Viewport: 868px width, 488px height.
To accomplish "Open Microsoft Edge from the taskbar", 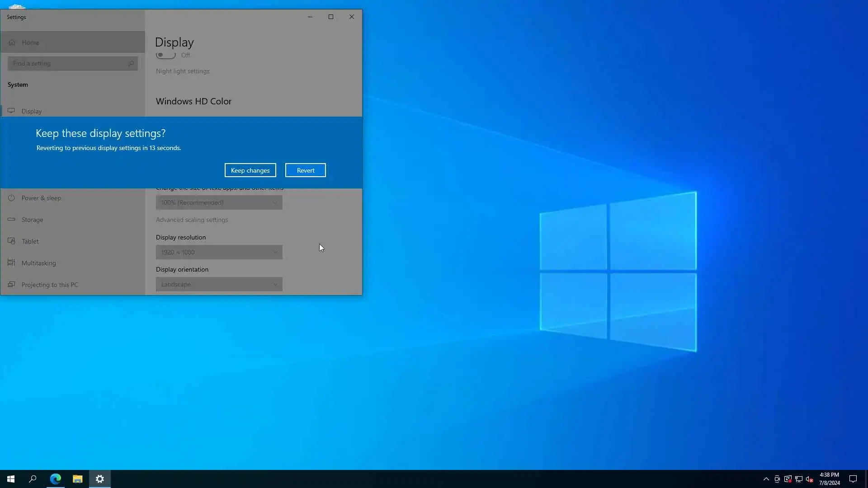I will [x=56, y=479].
